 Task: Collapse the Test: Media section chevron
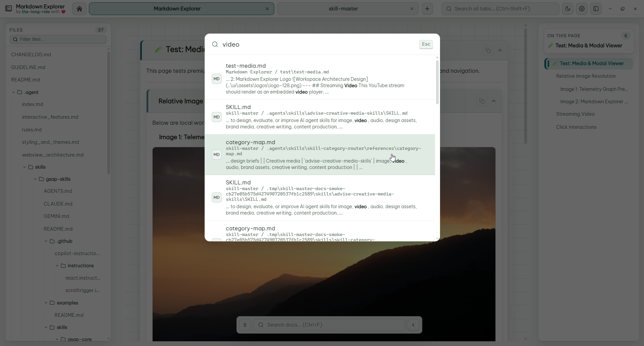click(x=500, y=50)
